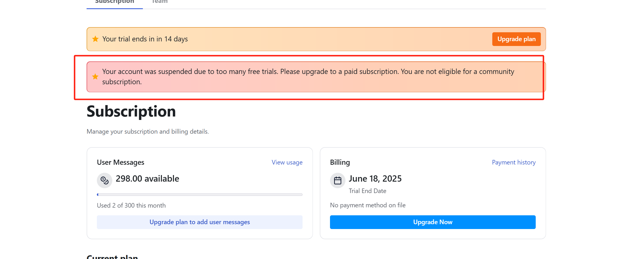The image size is (644, 259).
Task: Click the Billing card title
Action: click(340, 162)
